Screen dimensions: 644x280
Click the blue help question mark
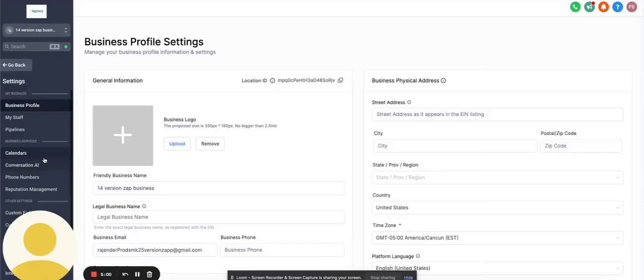617,7
